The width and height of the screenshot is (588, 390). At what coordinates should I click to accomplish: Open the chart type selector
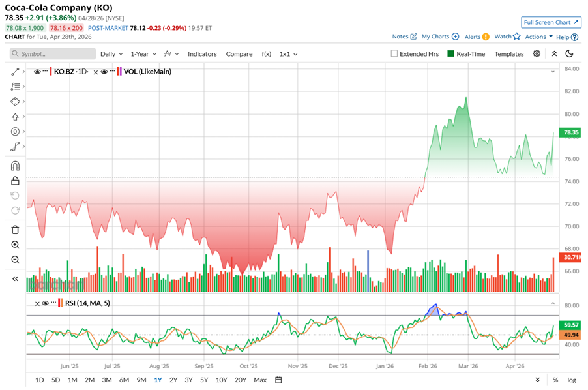(x=171, y=54)
